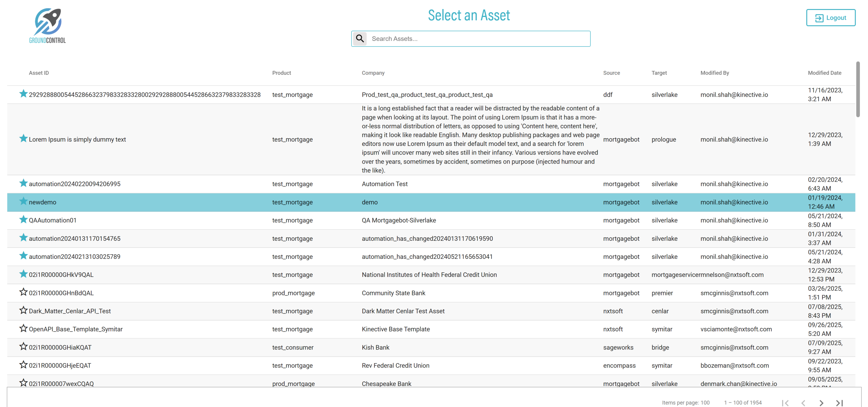Open the items per page selector
The image size is (868, 407).
[x=705, y=402]
